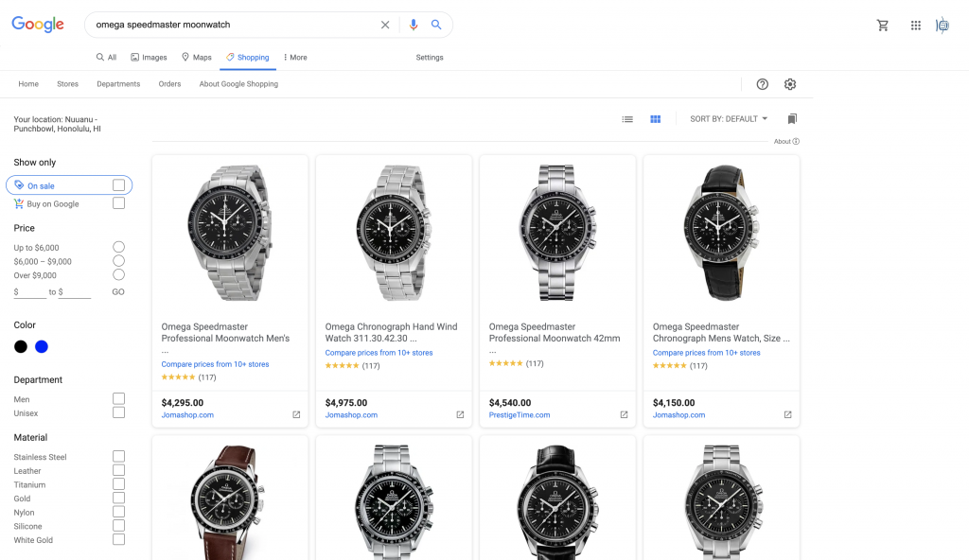Open the $4,975.00 listing external link icon
The image size is (969, 560).
pos(461,414)
